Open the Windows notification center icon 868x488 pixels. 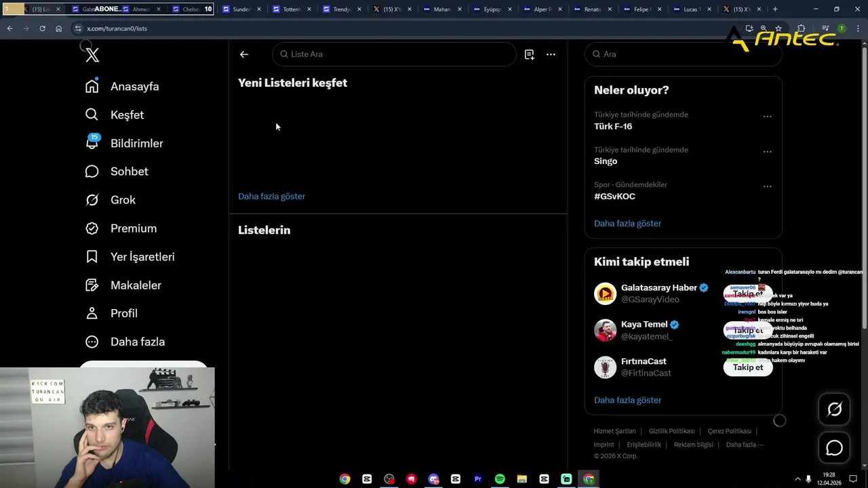tap(853, 479)
